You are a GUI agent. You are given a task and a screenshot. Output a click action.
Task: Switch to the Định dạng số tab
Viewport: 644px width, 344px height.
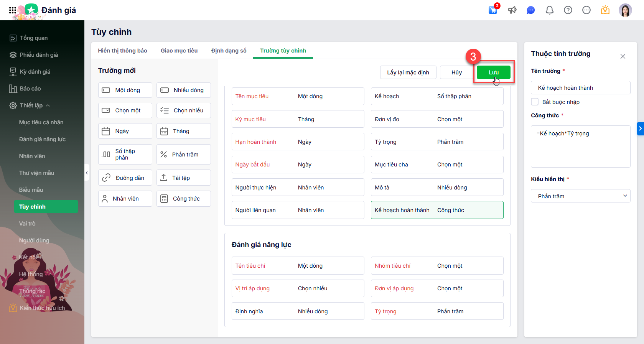coord(229,51)
